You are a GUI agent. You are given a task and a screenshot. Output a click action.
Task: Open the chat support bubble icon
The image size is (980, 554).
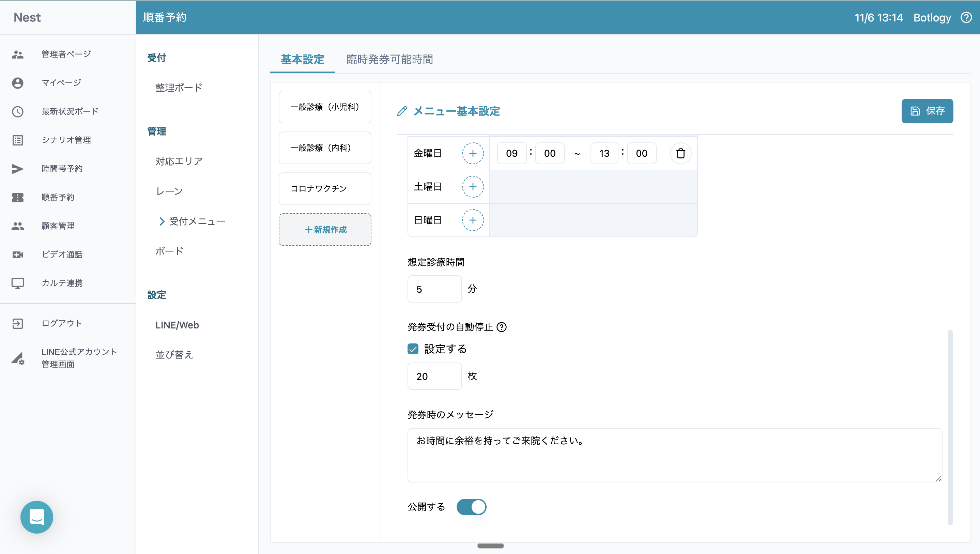[37, 517]
